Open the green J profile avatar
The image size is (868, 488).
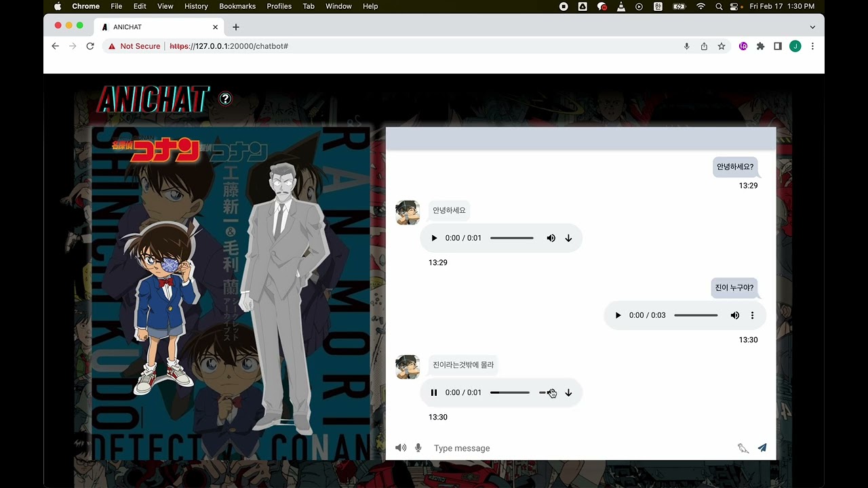click(x=795, y=46)
